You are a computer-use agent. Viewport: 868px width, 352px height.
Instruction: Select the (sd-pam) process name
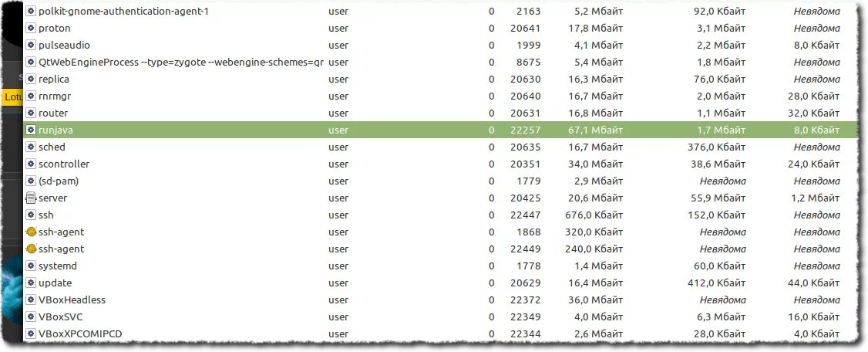point(59,181)
